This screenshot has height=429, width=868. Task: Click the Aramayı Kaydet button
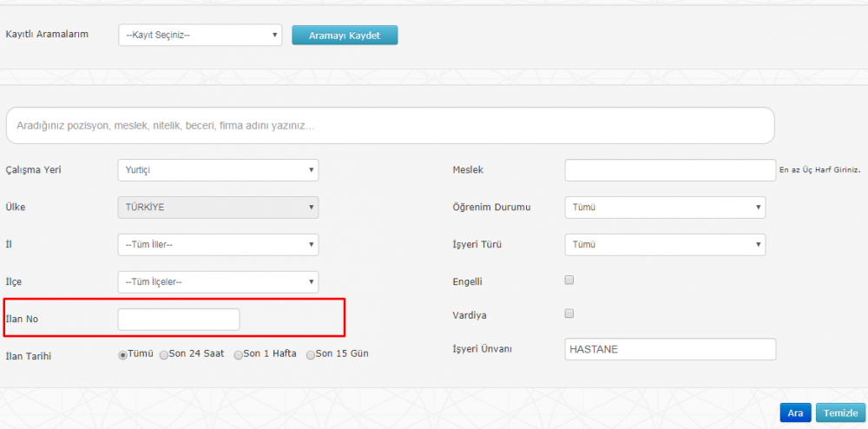pyautogui.click(x=345, y=35)
